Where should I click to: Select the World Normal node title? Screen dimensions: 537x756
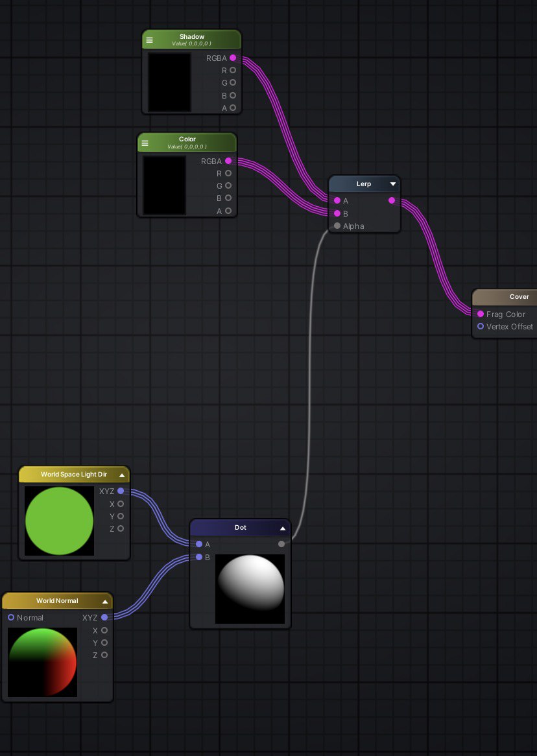coord(57,601)
